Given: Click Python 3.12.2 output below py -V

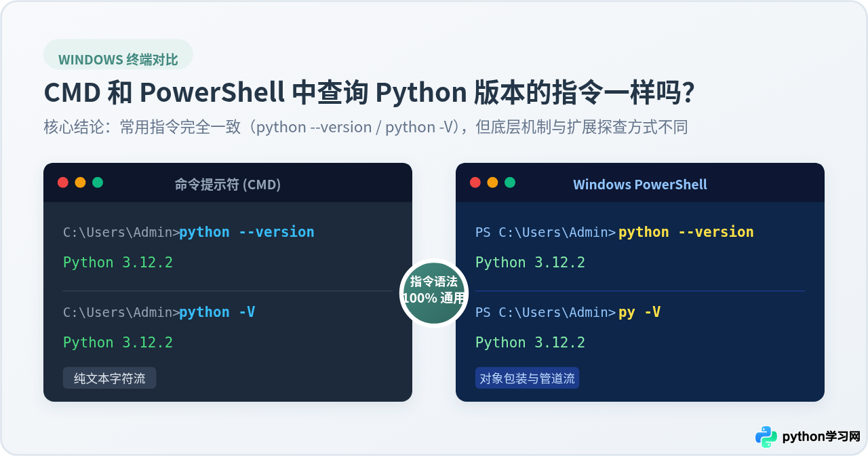Looking at the screenshot, I should (x=530, y=343).
